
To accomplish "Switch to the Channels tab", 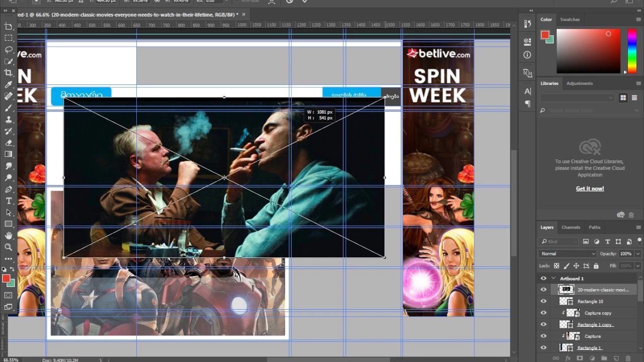I will coord(571,227).
